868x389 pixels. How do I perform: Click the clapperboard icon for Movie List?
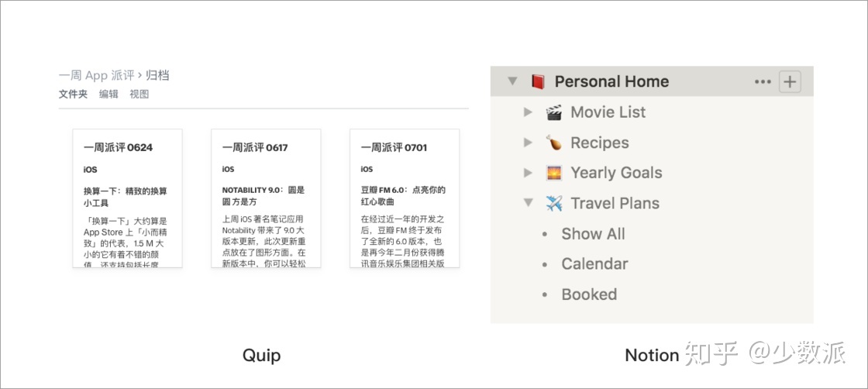tap(553, 112)
